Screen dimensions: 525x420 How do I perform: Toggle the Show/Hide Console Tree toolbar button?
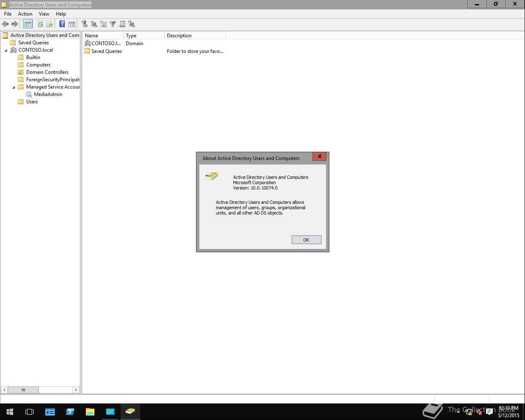(27, 24)
